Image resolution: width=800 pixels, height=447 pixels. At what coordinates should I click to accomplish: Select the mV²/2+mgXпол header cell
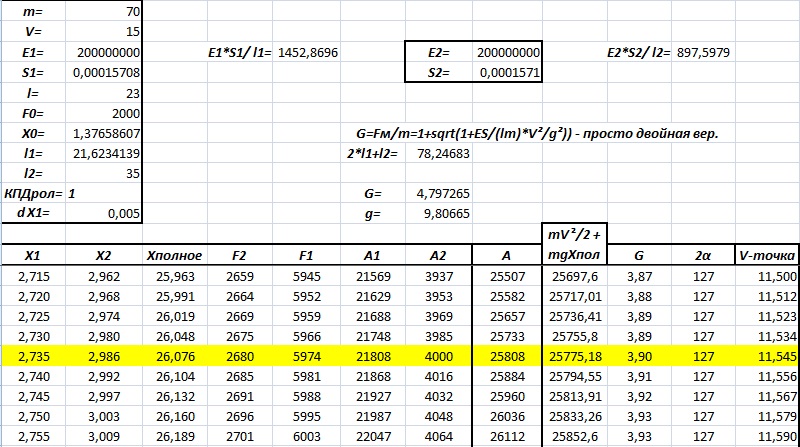[x=574, y=245]
